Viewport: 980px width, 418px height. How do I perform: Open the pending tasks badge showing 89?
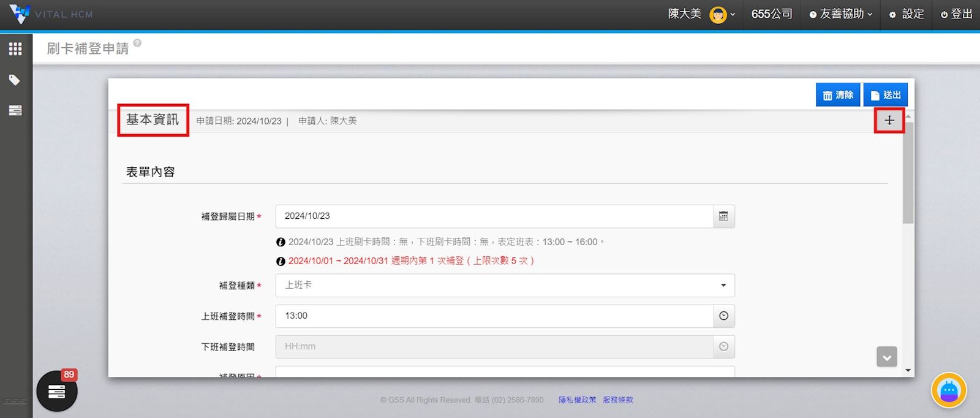pos(57,390)
